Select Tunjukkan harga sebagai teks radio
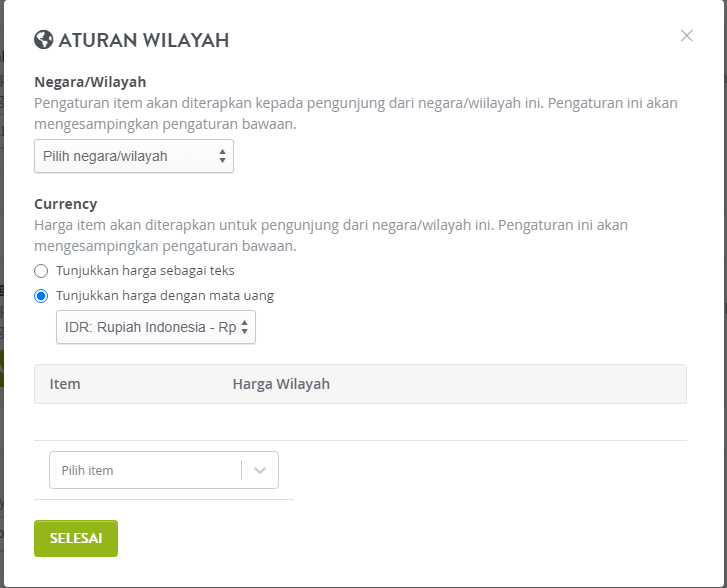This screenshot has width=727, height=588. [x=41, y=271]
